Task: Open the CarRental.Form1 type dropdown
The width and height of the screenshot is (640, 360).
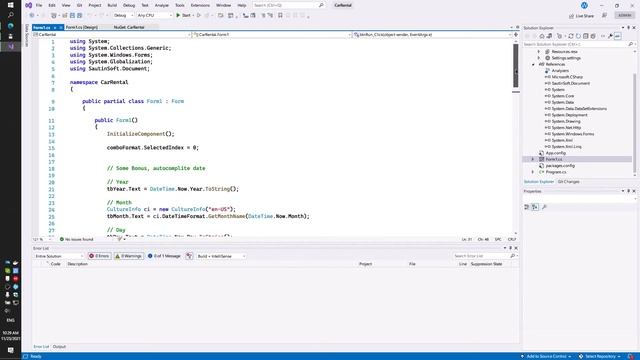Action: coord(271,35)
